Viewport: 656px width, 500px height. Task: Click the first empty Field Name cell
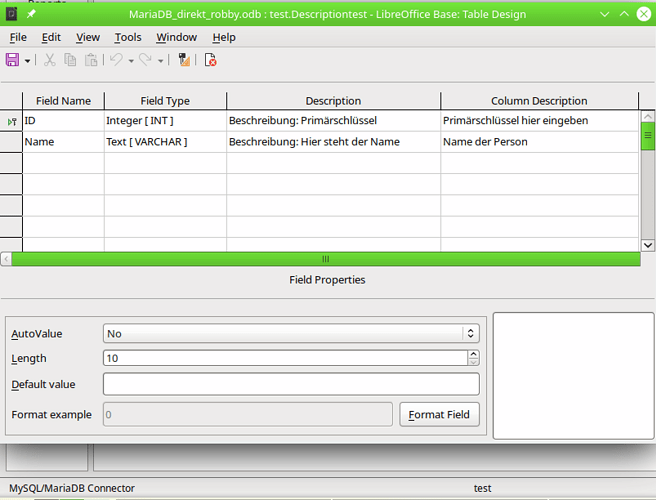63,163
